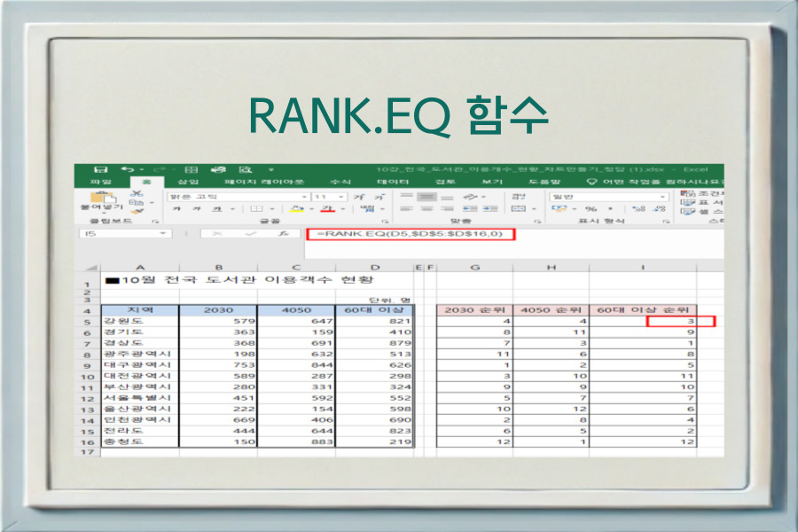Open the print preview icon in the quick access toolbar
The width and height of the screenshot is (798, 532).
[x=246, y=169]
